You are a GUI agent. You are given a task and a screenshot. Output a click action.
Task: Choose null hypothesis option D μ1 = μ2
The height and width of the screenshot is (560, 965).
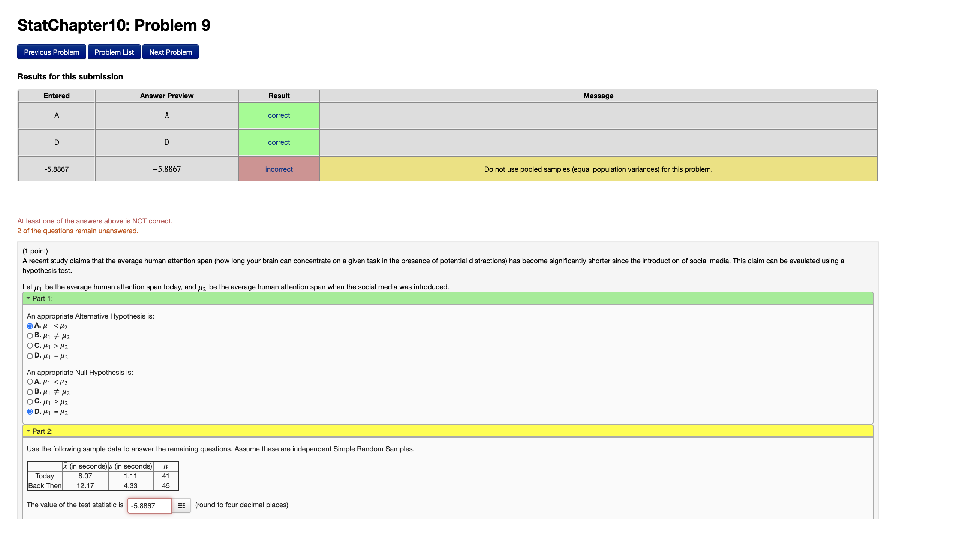click(30, 412)
